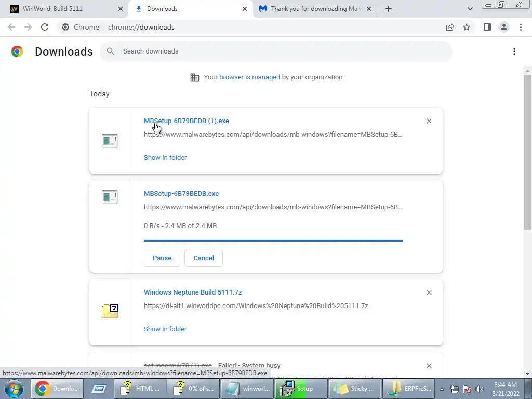This screenshot has width=532, height=399.
Task: Open a new tab with the plus button
Action: coord(389,9)
